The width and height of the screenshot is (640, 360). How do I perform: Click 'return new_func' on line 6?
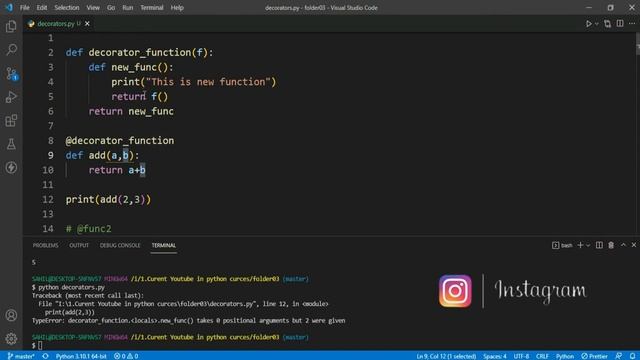tap(131, 111)
